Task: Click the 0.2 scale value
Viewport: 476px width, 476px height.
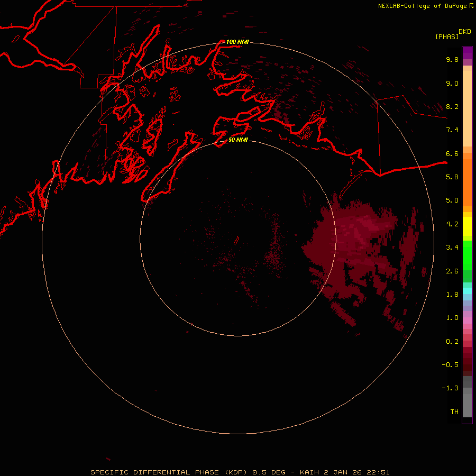Action: coord(452,342)
